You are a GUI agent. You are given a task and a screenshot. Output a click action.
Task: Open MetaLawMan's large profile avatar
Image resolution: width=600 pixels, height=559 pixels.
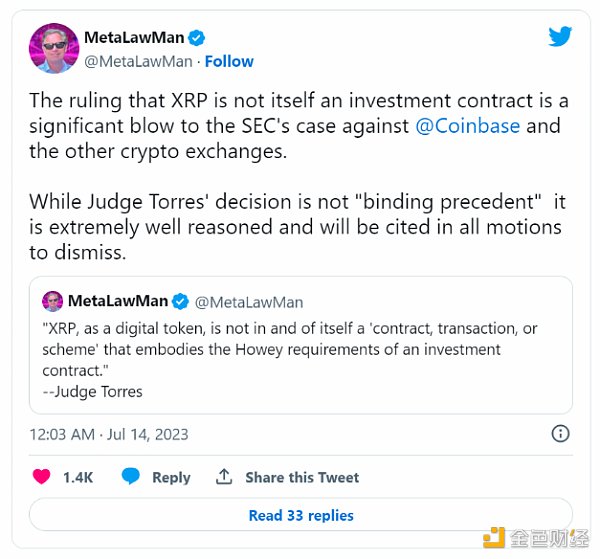(x=54, y=48)
